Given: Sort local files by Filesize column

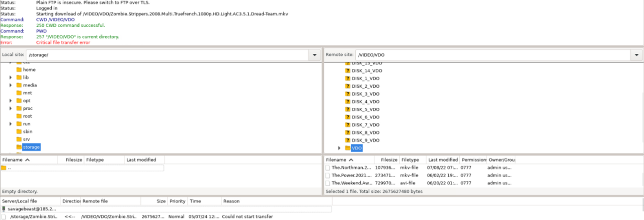Looking at the screenshot, I should (70, 160).
